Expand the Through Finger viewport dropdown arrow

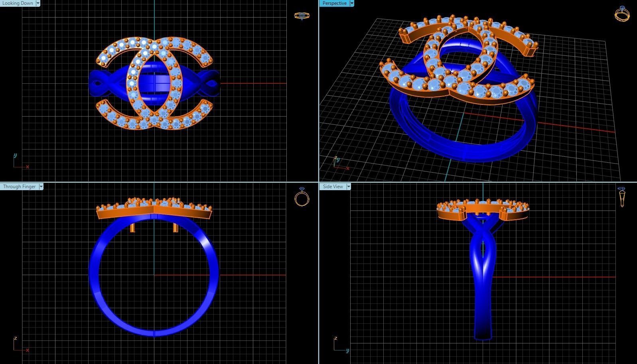[x=41, y=187]
